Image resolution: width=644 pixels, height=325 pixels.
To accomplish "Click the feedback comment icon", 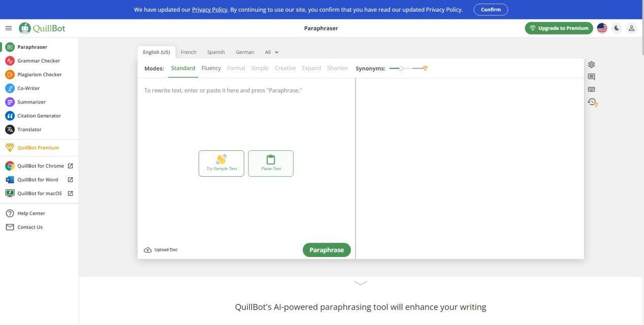I will [x=591, y=77].
